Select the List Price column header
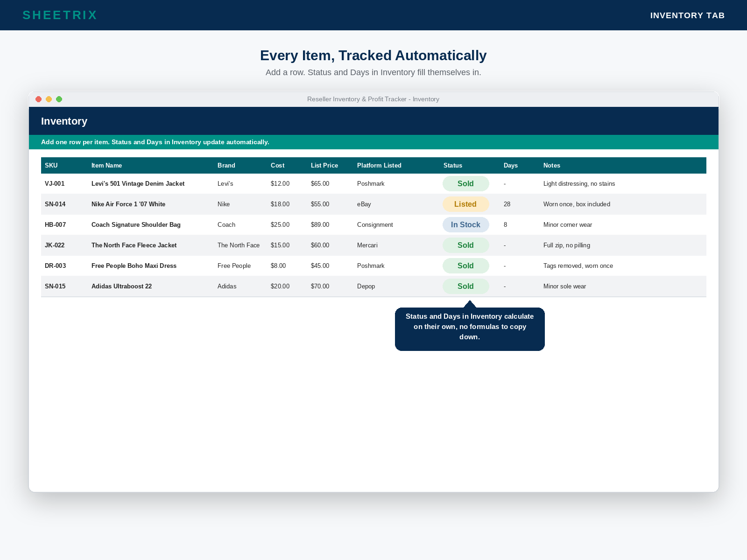Image resolution: width=747 pixels, height=560 pixels. 324,165
